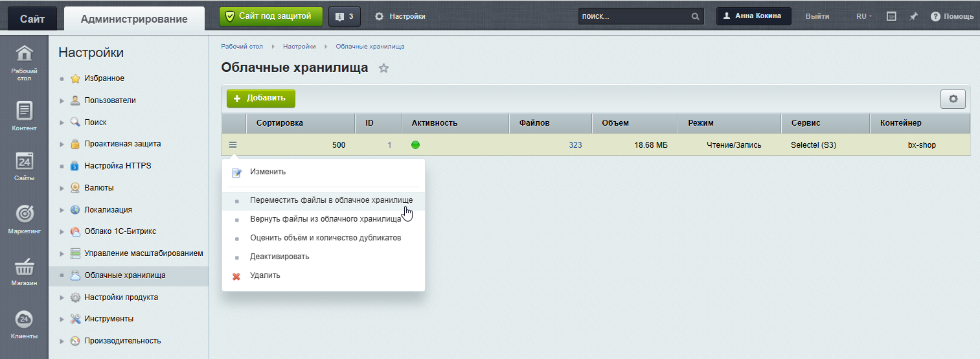Image resolution: width=980 pixels, height=359 pixels.
Task: Open the RU language dropdown
Action: pos(863,16)
